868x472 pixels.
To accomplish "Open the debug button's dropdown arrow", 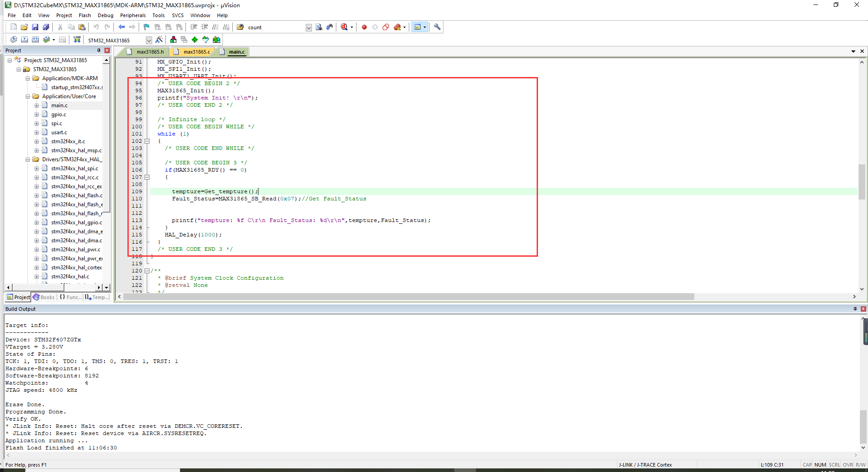I will (x=352, y=27).
